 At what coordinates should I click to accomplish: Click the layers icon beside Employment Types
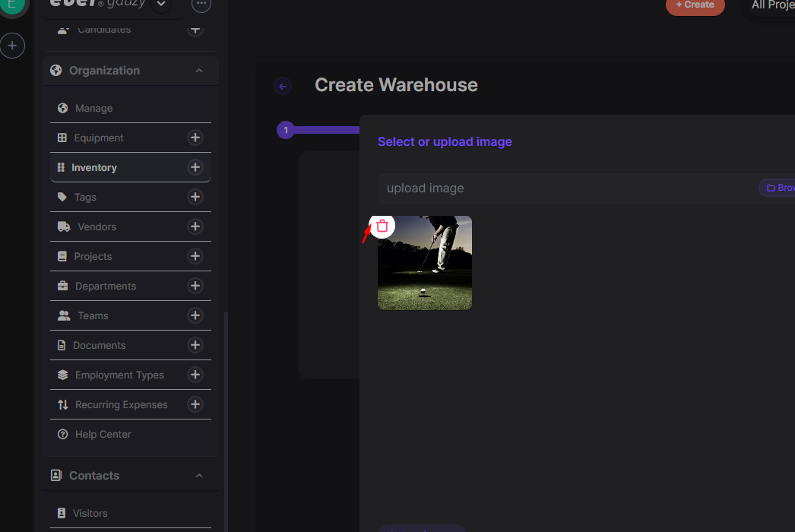click(63, 375)
